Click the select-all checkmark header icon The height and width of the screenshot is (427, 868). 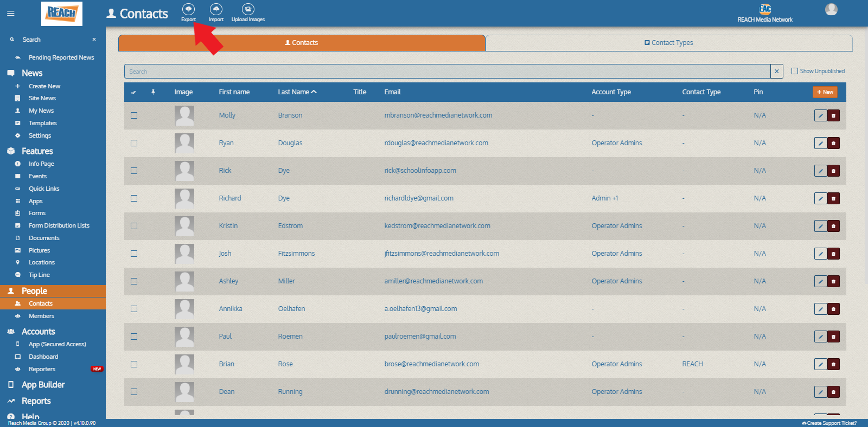133,92
